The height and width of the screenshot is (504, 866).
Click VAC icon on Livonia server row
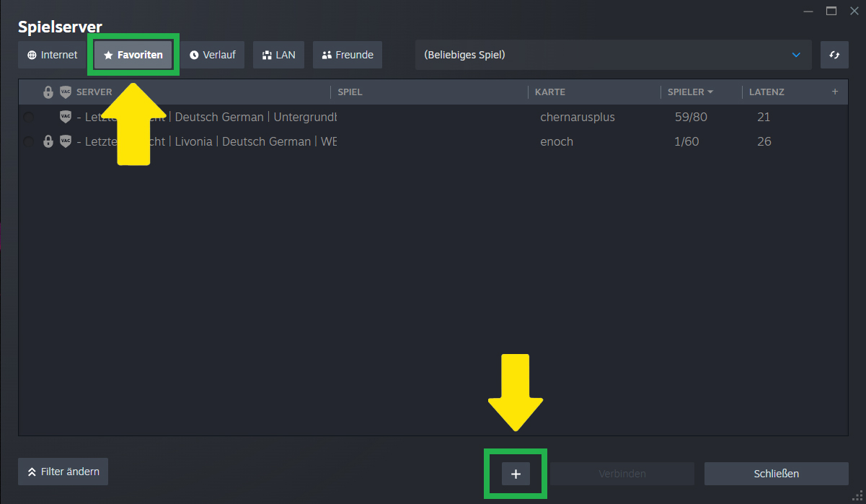coord(66,141)
